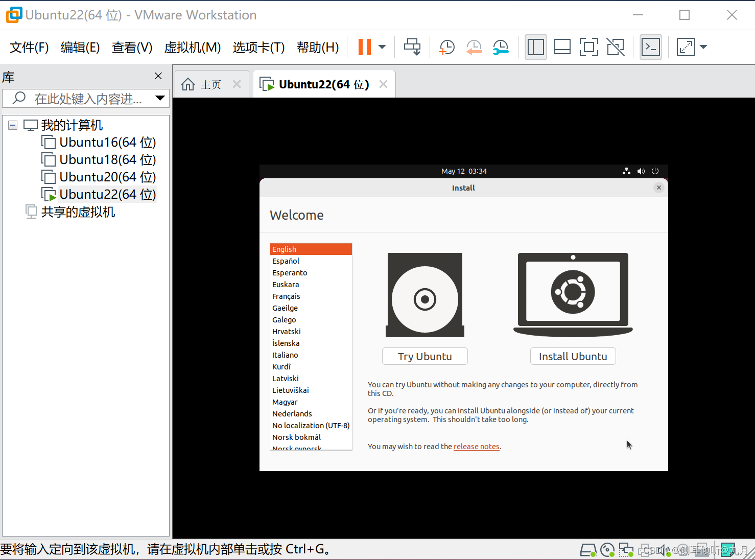Send Ctrl+Alt+Del to the virtual machine
Image resolution: width=755 pixels, height=560 pixels.
pos(412,47)
